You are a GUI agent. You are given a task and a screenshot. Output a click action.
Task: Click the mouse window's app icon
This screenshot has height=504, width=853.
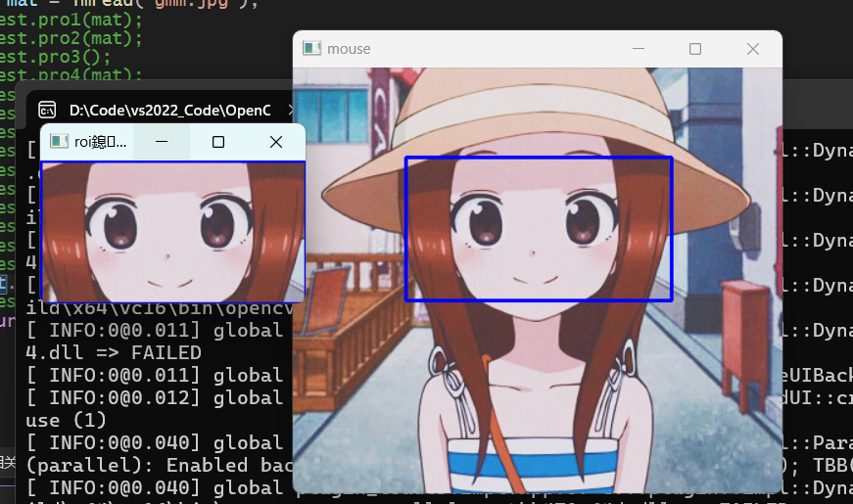311,48
